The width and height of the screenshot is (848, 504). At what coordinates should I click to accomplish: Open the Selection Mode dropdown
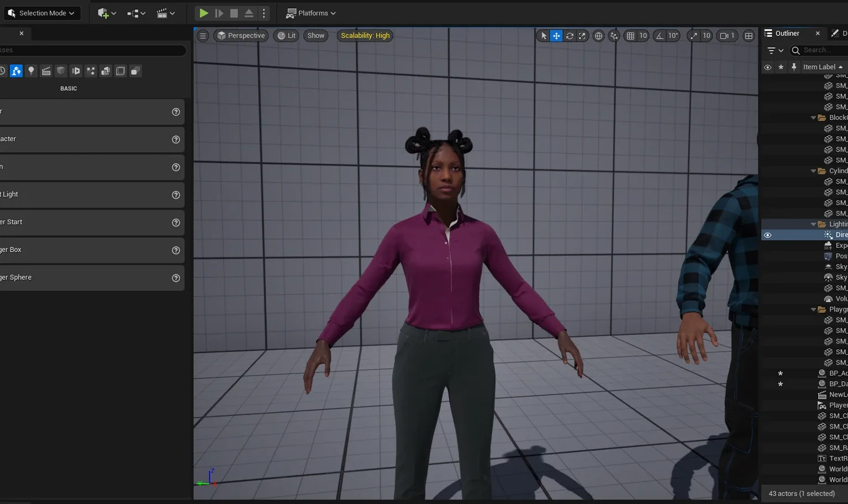point(42,13)
